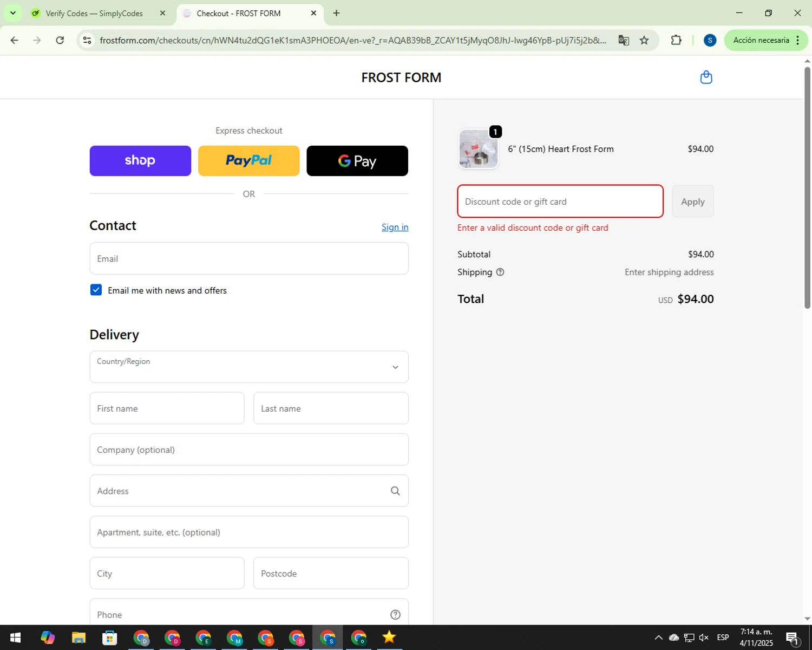Click the Acción necesaria button

[761, 40]
